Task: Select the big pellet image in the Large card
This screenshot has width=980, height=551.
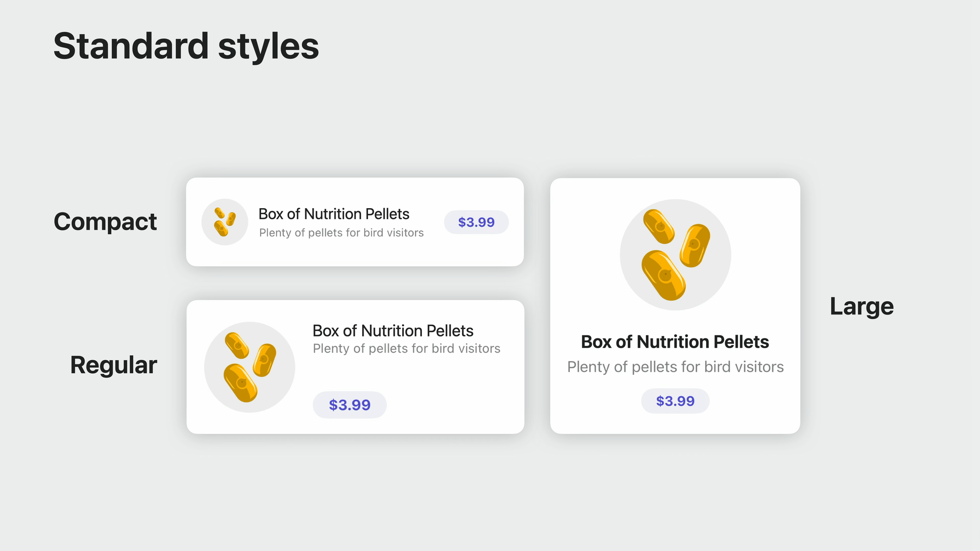Action: [x=675, y=255]
